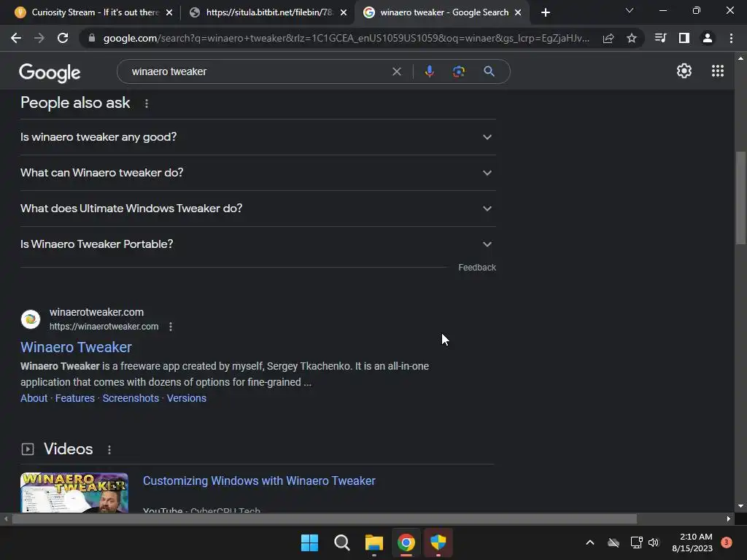Open the Winaero Tweaker result title
747x560 pixels.
pyautogui.click(x=76, y=347)
